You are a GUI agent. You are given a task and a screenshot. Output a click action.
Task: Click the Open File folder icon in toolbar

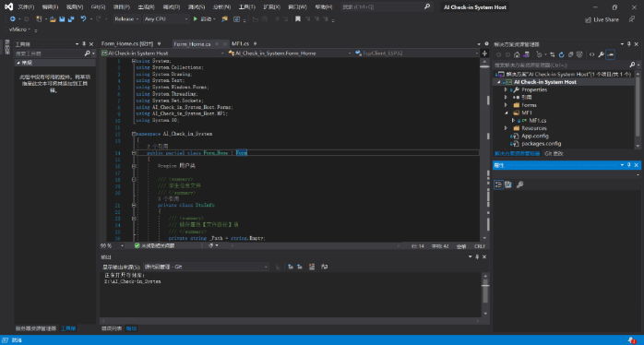tap(53, 18)
